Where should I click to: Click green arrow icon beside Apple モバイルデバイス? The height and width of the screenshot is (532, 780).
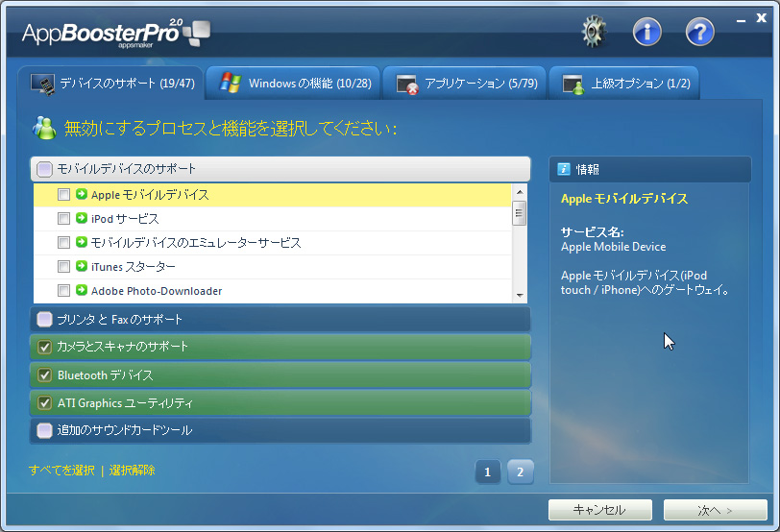pos(82,194)
